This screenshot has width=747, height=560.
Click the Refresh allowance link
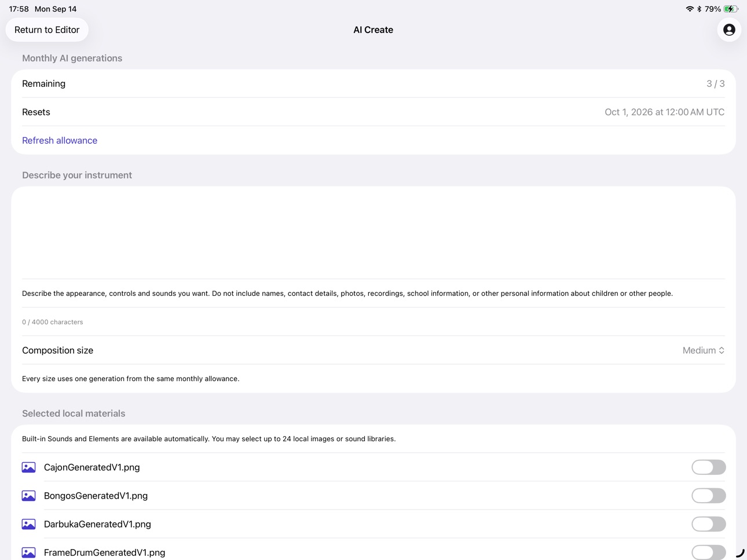pos(60,140)
